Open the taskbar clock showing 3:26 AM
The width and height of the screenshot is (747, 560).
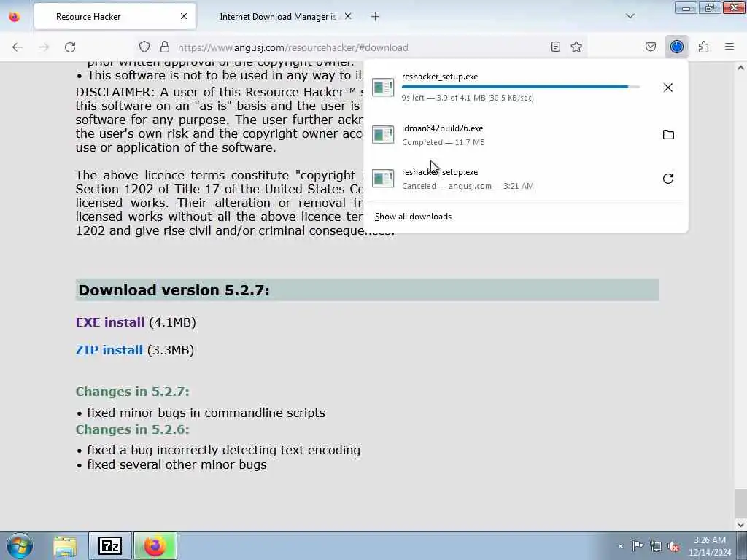coord(710,546)
